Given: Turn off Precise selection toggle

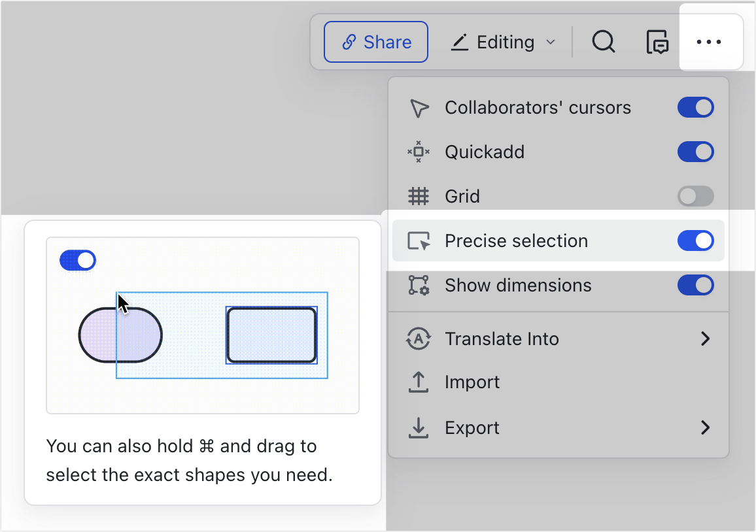Looking at the screenshot, I should coord(695,241).
